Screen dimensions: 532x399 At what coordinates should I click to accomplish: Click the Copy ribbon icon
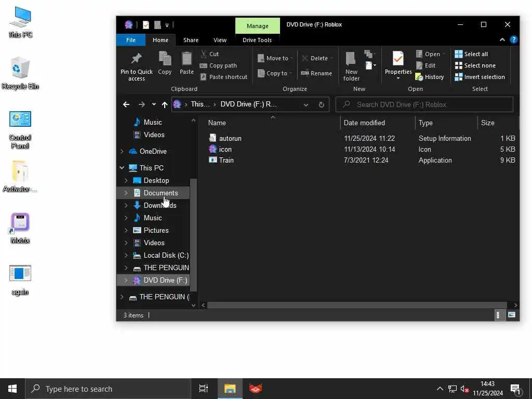pyautogui.click(x=165, y=63)
